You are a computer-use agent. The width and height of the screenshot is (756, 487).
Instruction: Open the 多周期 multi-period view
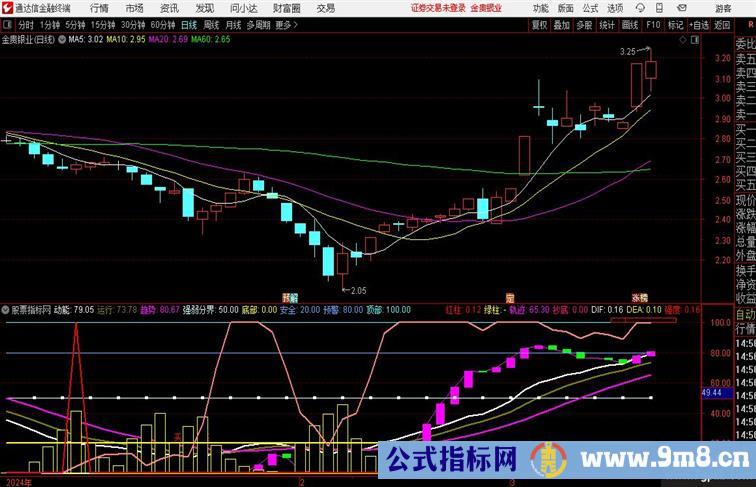pos(258,25)
